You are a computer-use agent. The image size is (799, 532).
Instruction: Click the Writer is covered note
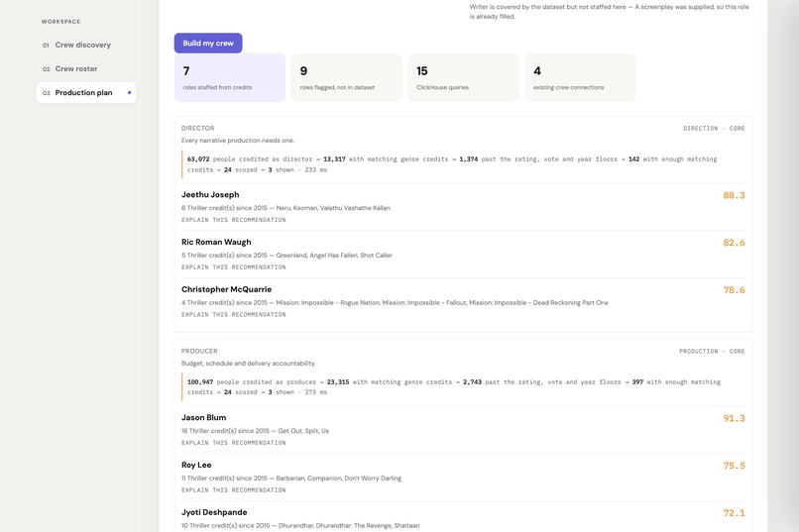coord(609,12)
